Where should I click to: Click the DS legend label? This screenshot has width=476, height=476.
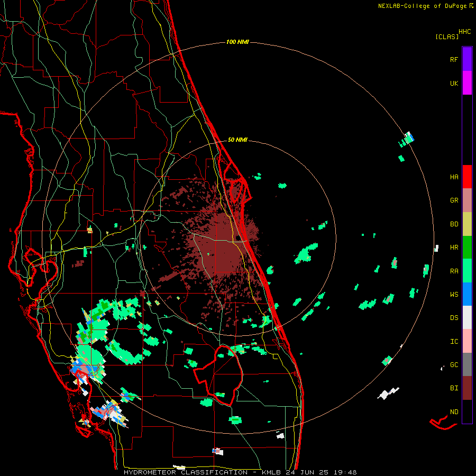[x=454, y=318]
